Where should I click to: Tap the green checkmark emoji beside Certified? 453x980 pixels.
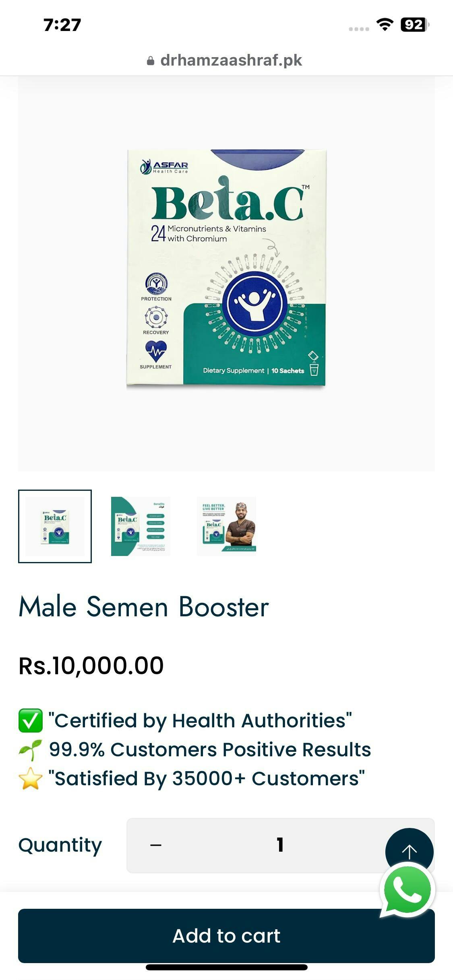pos(31,721)
